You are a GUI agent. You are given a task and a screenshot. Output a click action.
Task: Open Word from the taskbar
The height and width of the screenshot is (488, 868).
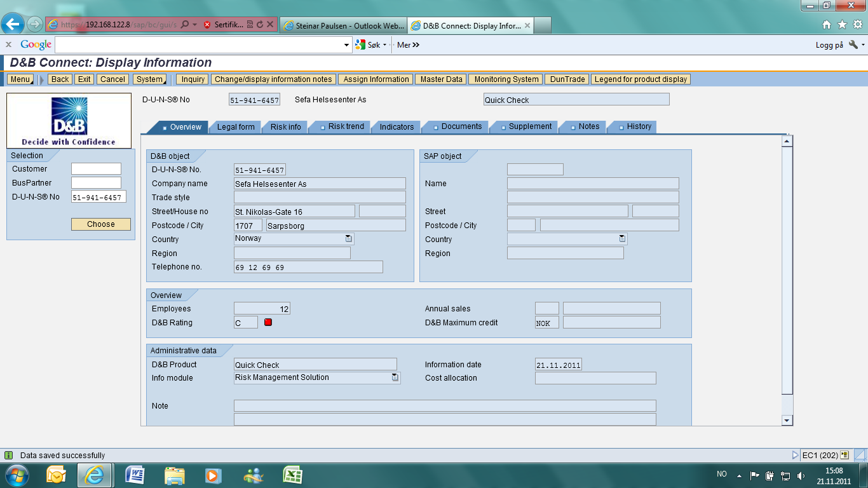coord(135,475)
